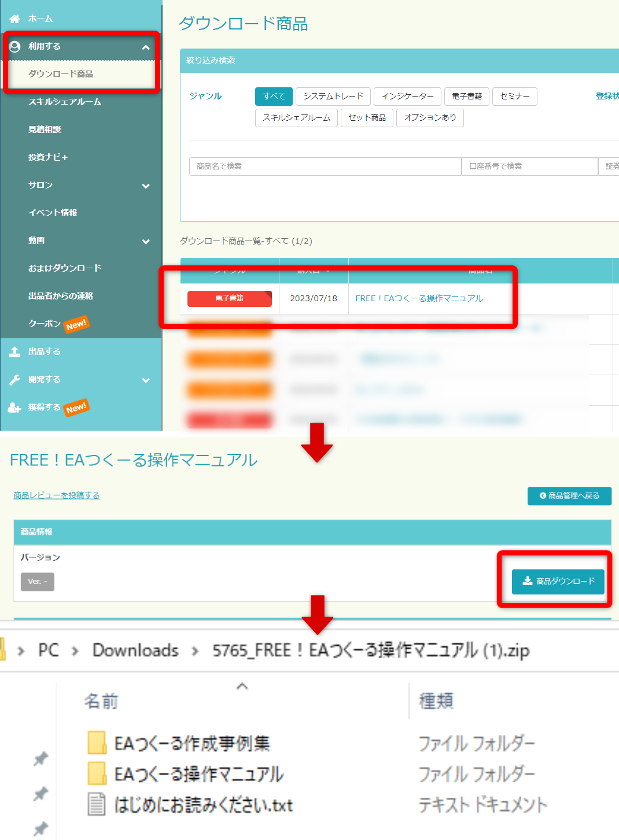Open おまけダウンロード in the sidebar
Screen dimensions: 619x840
65,268
